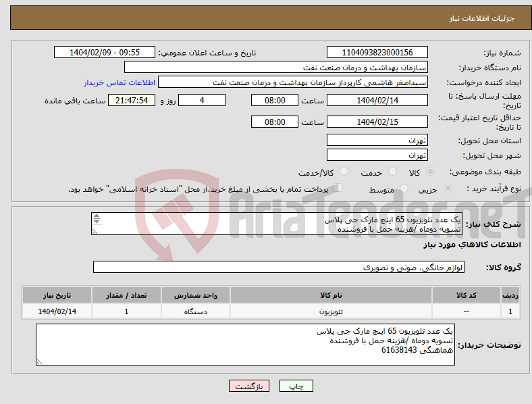The height and width of the screenshot is (404, 532).
Task: Select the کالا/خدمت radio button
Action: 344,172
